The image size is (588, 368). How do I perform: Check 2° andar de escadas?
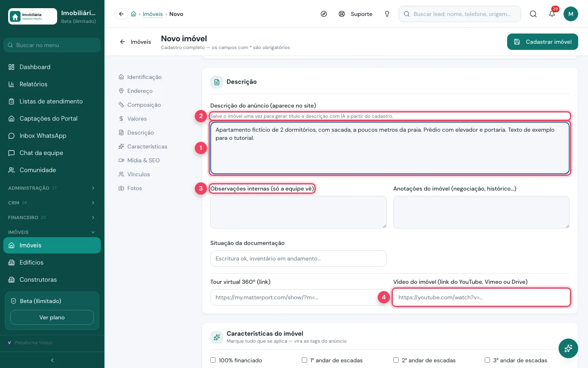(x=396, y=360)
